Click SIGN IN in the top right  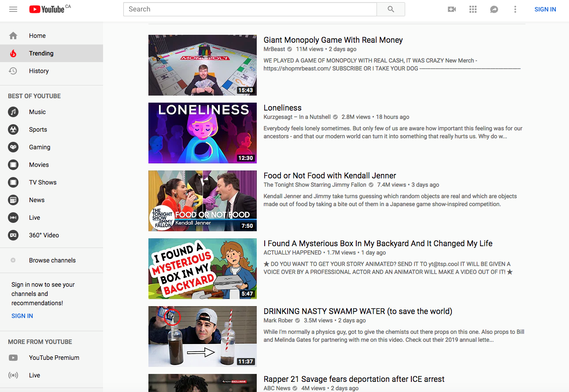545,9
